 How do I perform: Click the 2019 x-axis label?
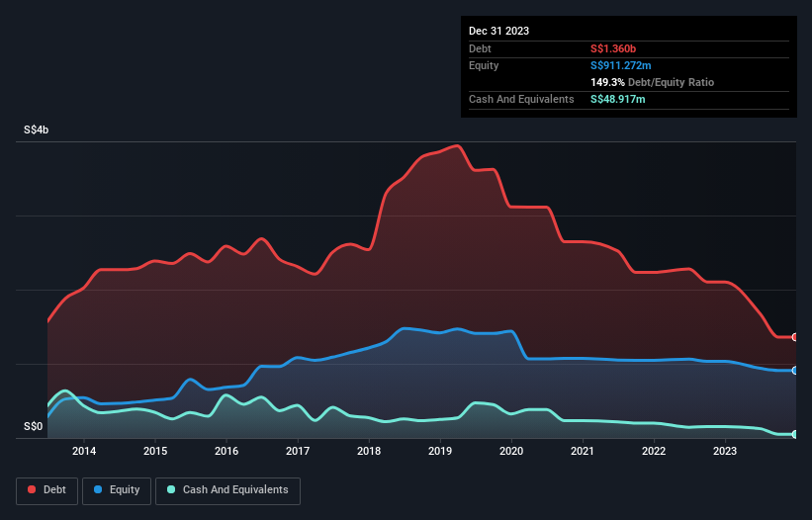point(440,451)
